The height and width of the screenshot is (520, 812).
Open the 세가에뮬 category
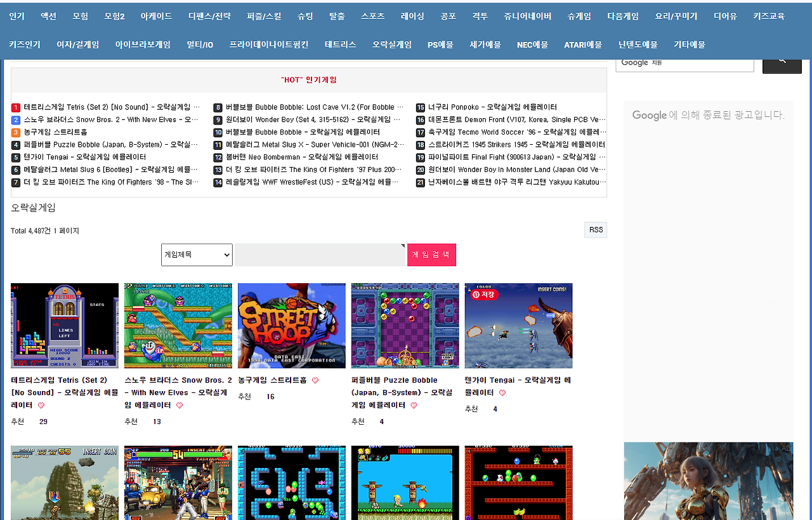coord(485,44)
